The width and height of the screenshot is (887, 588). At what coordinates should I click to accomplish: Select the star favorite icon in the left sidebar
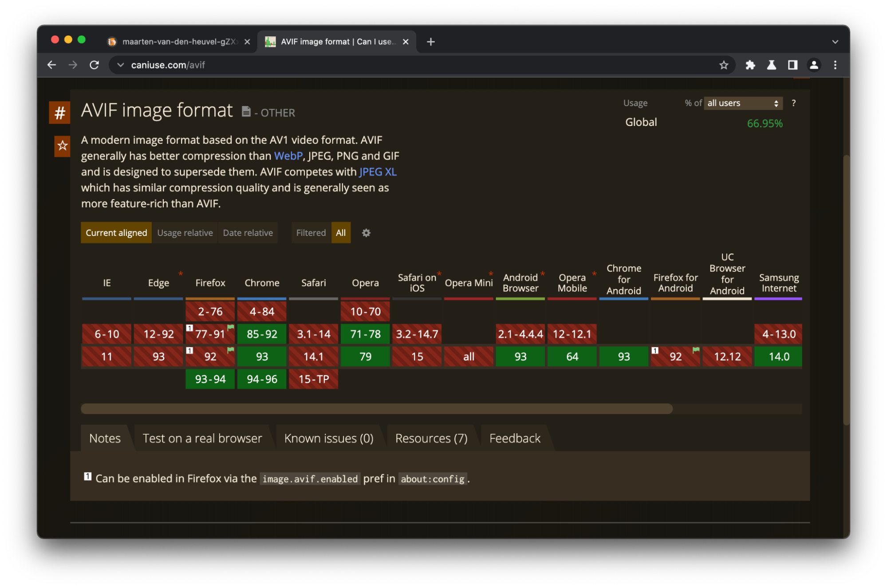63,145
